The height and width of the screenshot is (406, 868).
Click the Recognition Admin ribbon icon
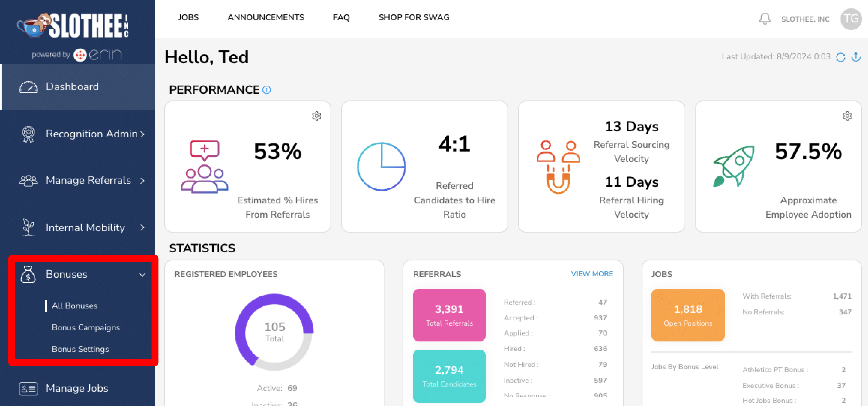click(28, 134)
